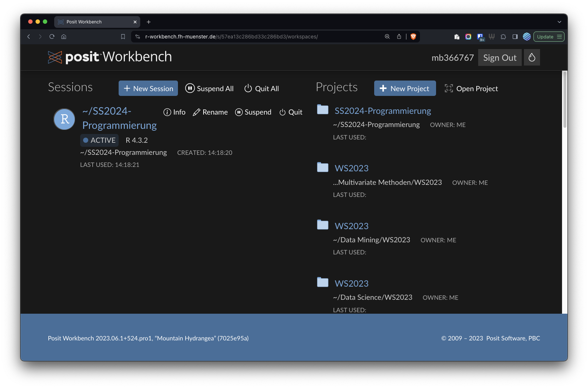588x388 pixels.
Task: Bookmark this page using the bookmark icon
Action: point(123,37)
